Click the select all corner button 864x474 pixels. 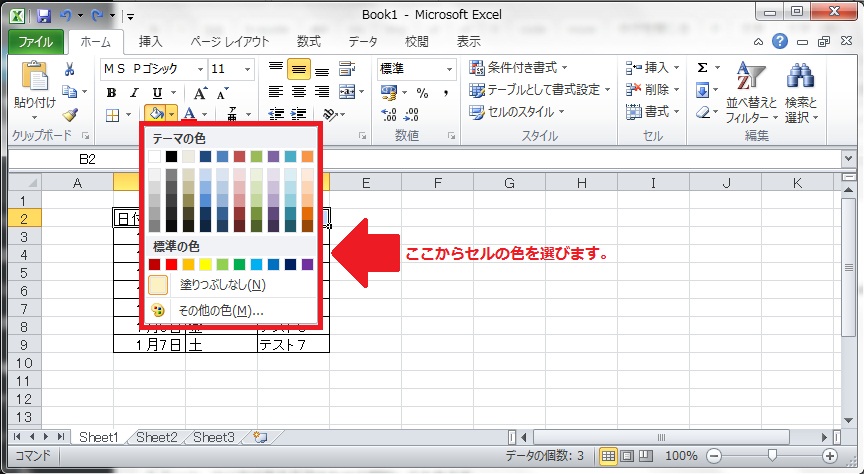point(25,183)
